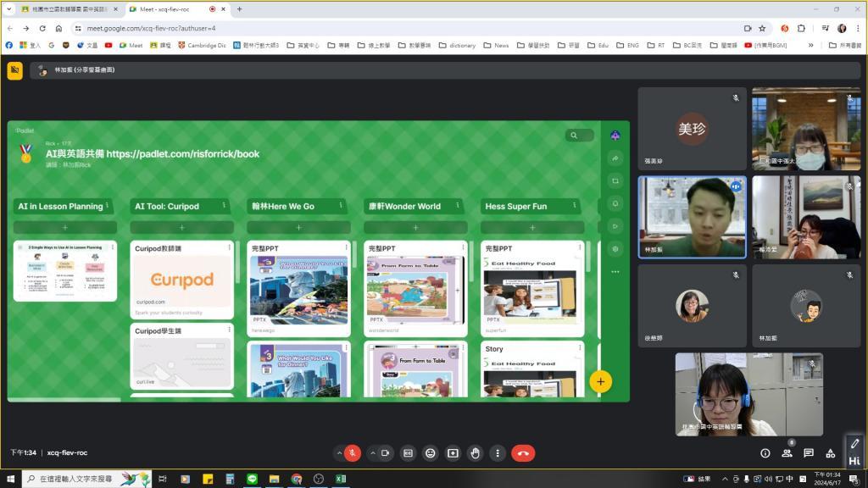Image resolution: width=868 pixels, height=488 pixels.
Task: Open more options three-dot menu in Meet
Action: 498,453
